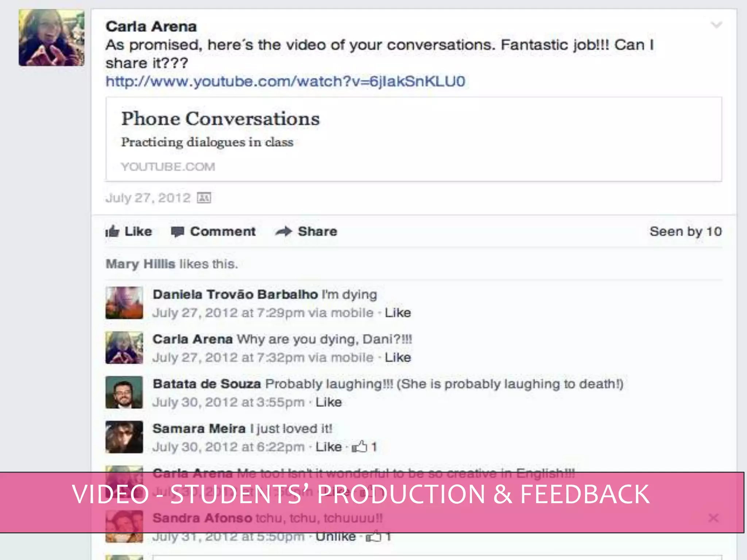This screenshot has height=560, width=747.
Task: Click the July 27, 2012 post timestamp
Action: pos(148,198)
